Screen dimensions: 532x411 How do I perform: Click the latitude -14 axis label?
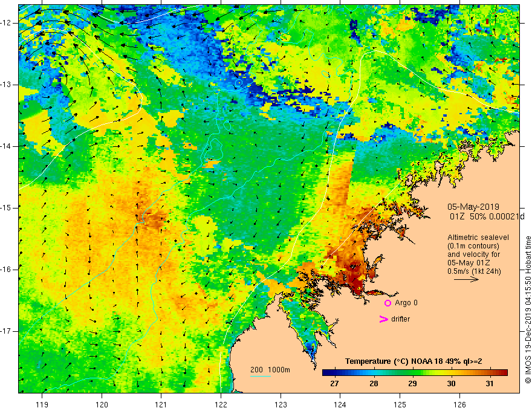point(6,146)
